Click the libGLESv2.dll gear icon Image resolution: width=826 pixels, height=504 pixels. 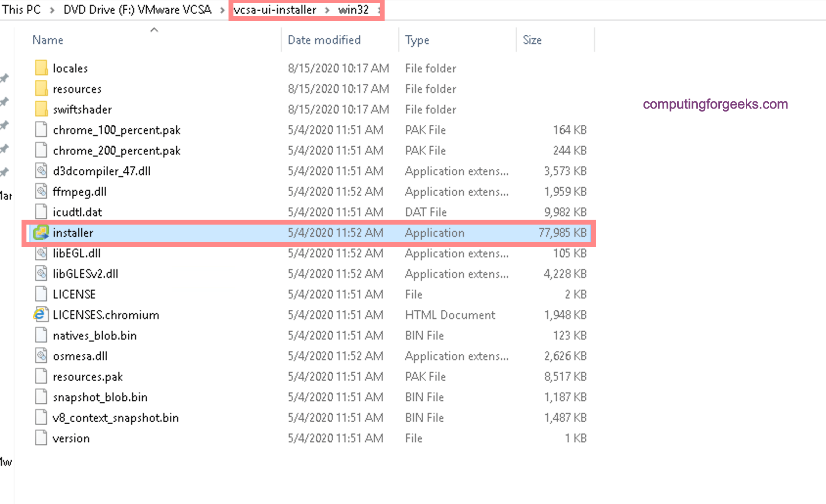pyautogui.click(x=41, y=274)
